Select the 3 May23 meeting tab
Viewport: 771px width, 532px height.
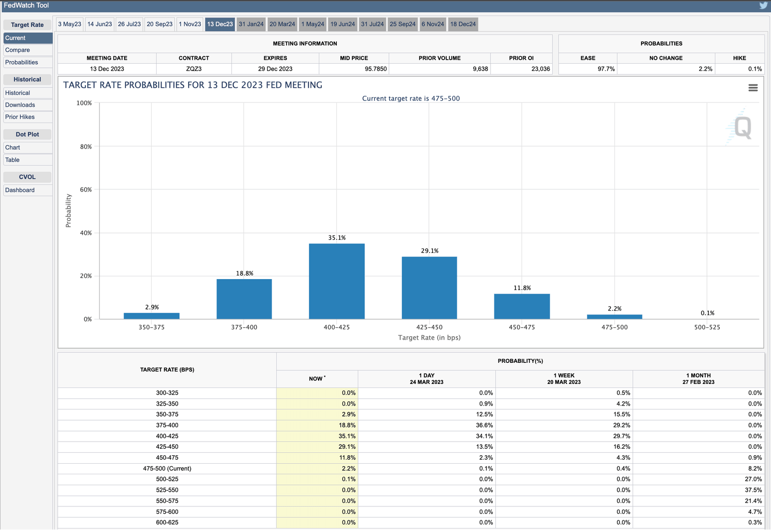[x=70, y=24]
